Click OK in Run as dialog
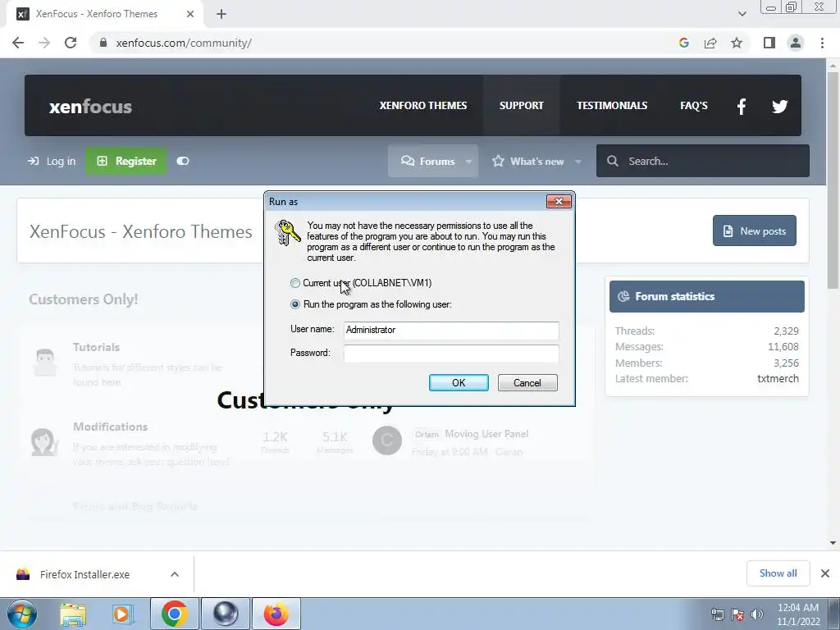The width and height of the screenshot is (840, 630). click(459, 382)
